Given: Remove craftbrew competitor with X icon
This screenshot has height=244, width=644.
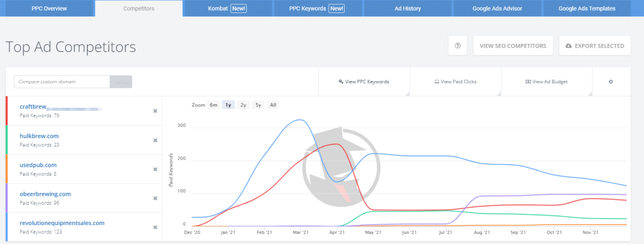Looking at the screenshot, I should [x=155, y=111].
